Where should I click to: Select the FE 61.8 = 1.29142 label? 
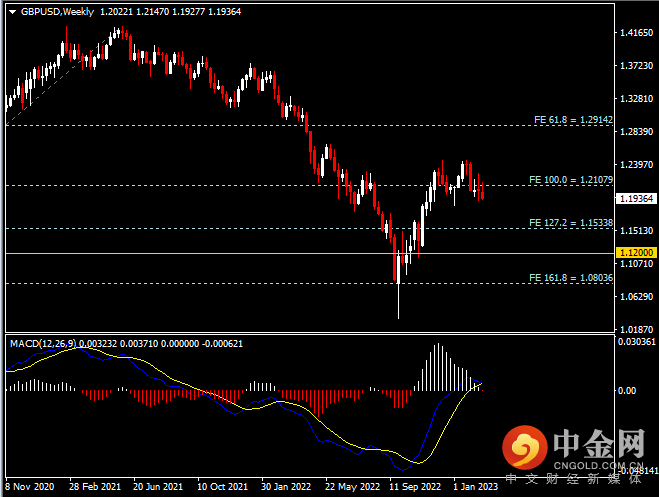(571, 119)
